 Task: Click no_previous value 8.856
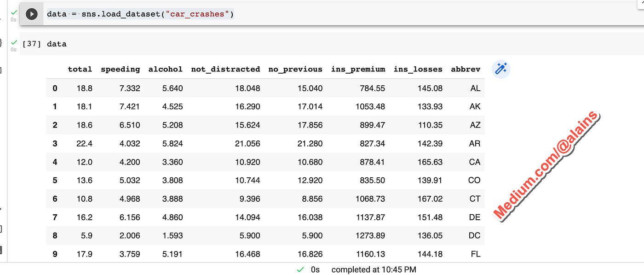[312, 199]
